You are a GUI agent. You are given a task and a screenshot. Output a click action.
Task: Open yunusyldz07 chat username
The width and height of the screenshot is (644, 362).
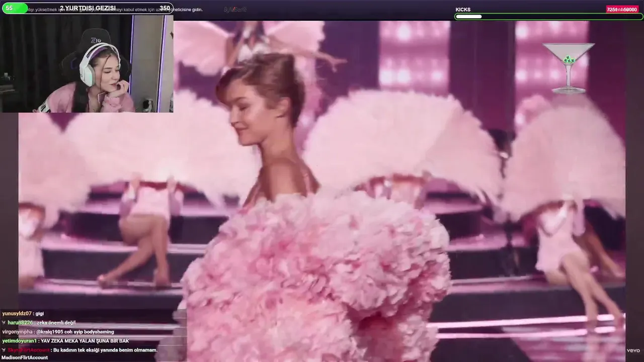[17, 314]
